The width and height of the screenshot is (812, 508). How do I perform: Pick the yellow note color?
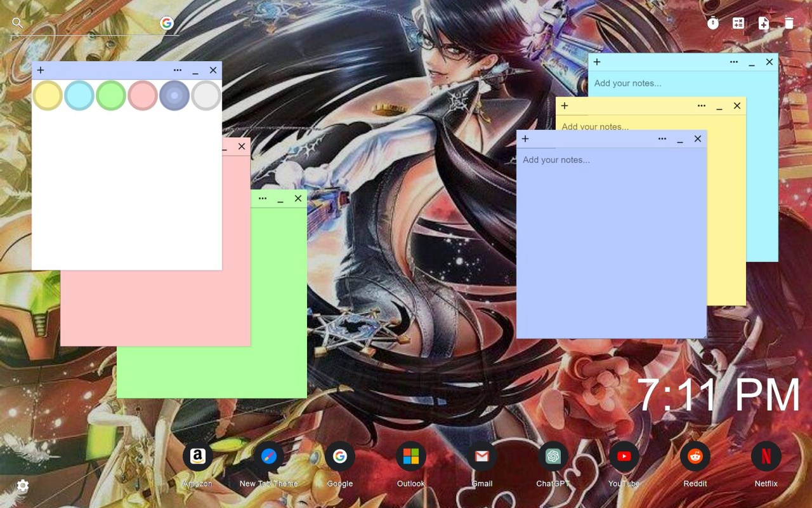[48, 95]
